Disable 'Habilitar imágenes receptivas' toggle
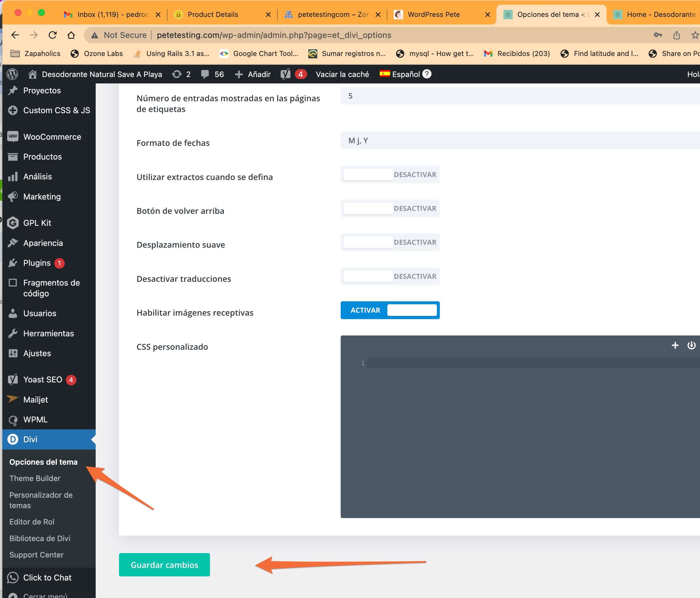This screenshot has height=598, width=700. (x=390, y=310)
